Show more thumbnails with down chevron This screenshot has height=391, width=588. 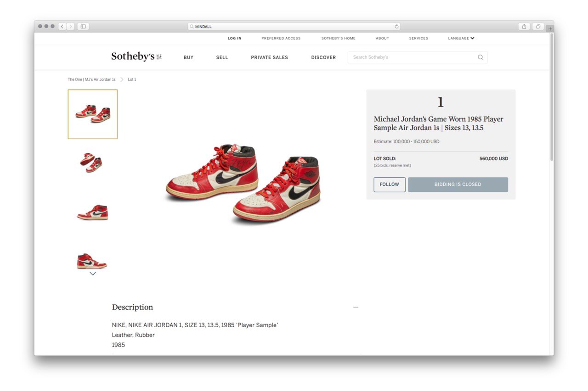pos(93,274)
